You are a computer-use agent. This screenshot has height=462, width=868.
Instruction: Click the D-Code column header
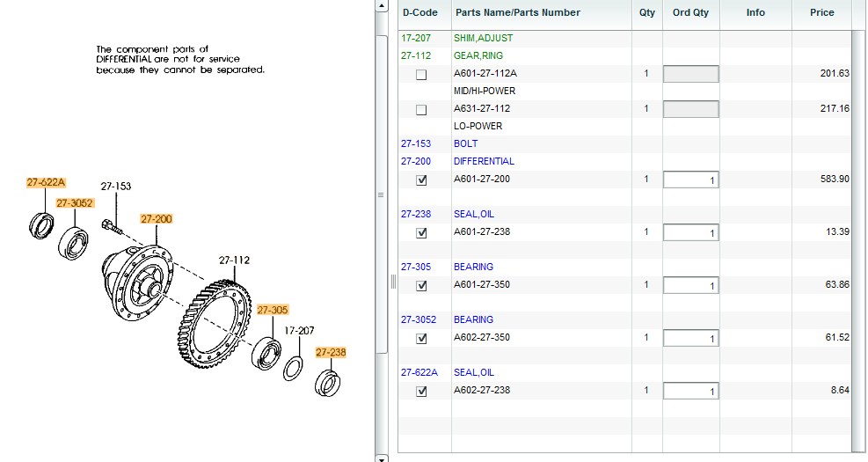click(419, 12)
